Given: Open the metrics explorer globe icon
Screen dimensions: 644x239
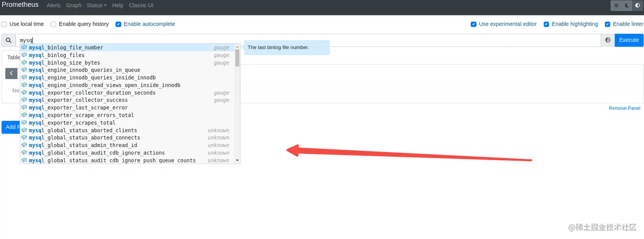Looking at the screenshot, I should click(x=608, y=40).
